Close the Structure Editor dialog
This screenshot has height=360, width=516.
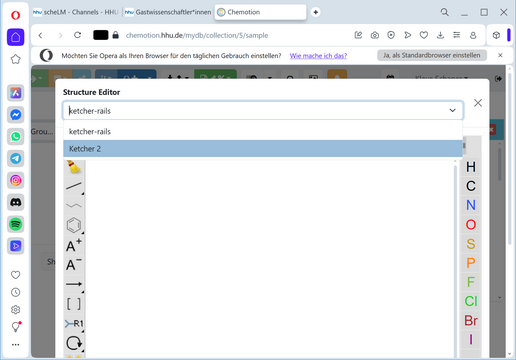(478, 103)
